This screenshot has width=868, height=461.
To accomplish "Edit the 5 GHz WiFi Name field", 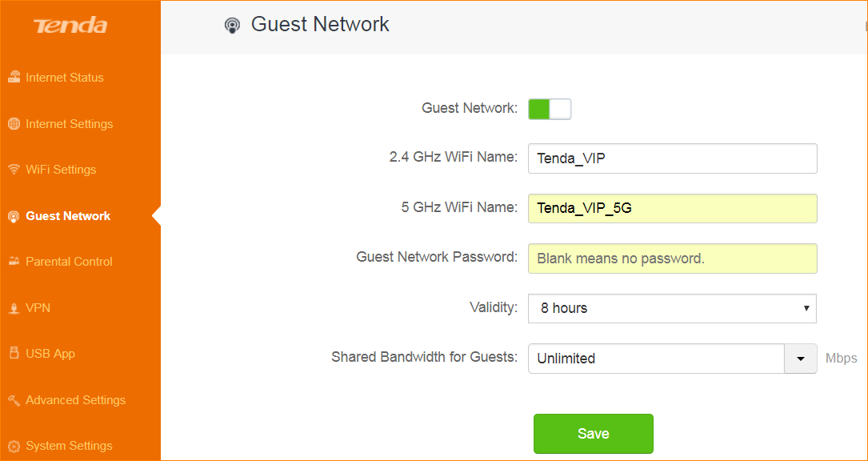I will click(x=672, y=208).
